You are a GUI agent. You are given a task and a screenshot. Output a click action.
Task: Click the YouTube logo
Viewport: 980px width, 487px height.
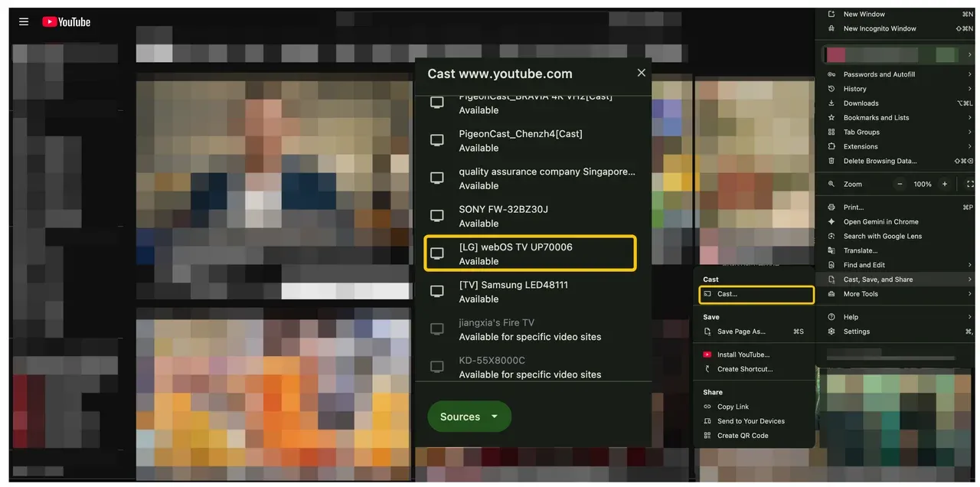[66, 22]
